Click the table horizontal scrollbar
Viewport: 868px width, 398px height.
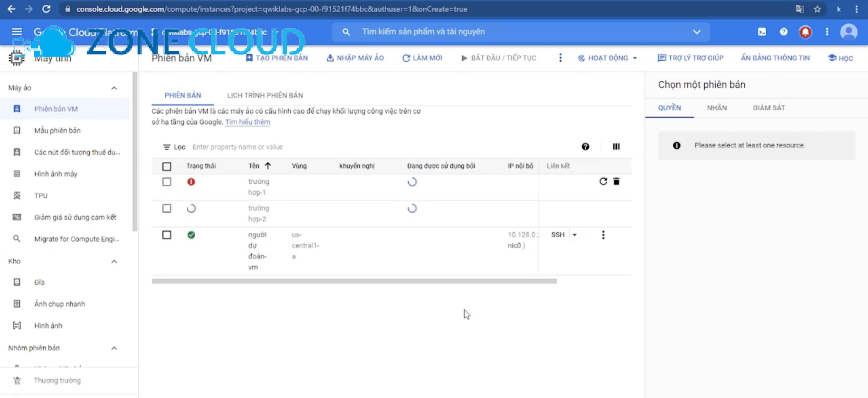(354, 281)
